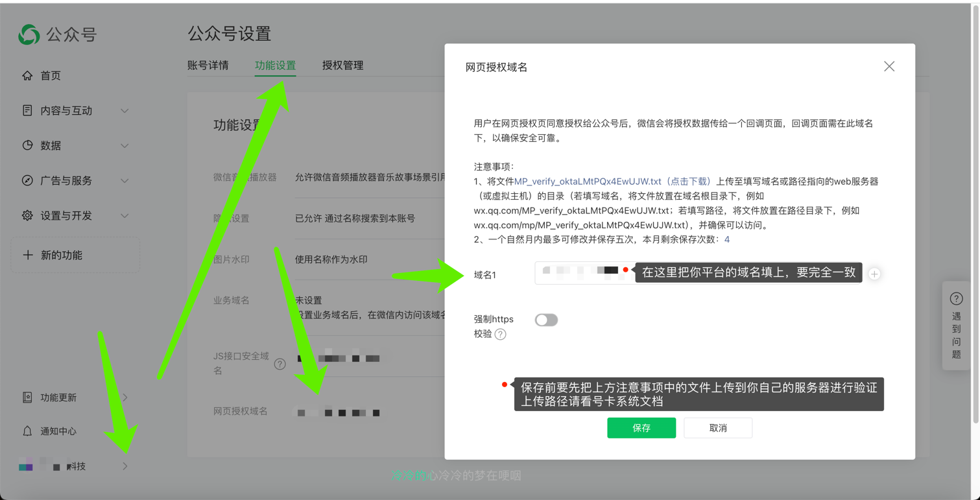Open the 授权管理 tab
980x500 pixels.
coord(342,65)
